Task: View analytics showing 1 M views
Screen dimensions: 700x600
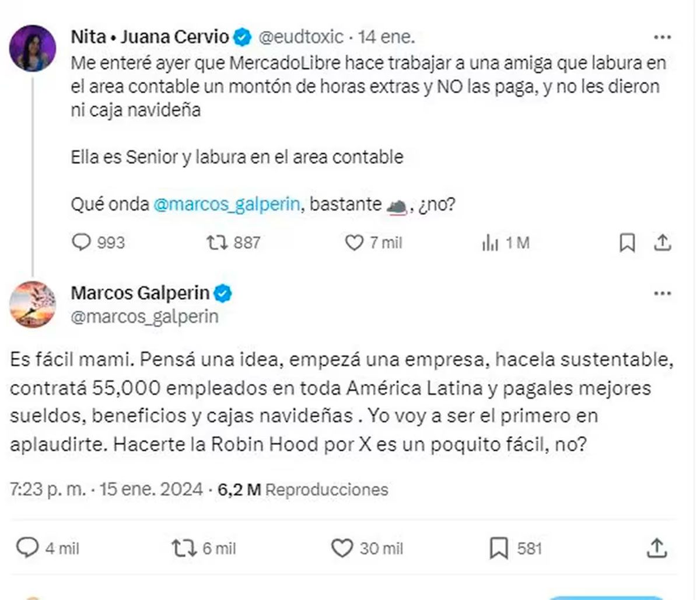Action: coord(490,243)
